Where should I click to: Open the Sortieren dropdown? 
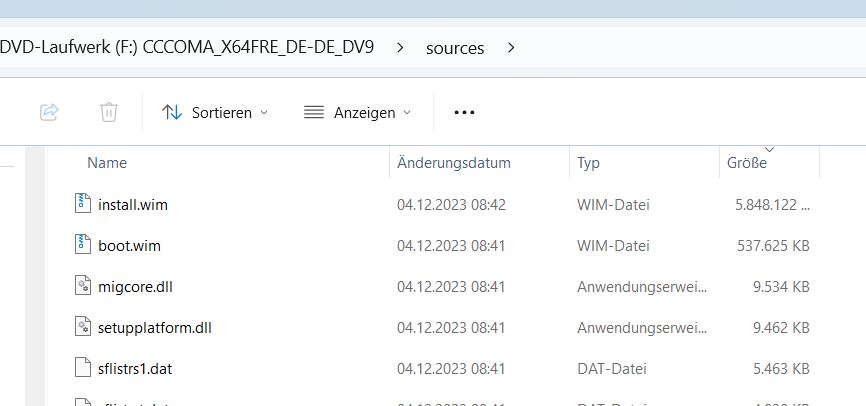215,113
